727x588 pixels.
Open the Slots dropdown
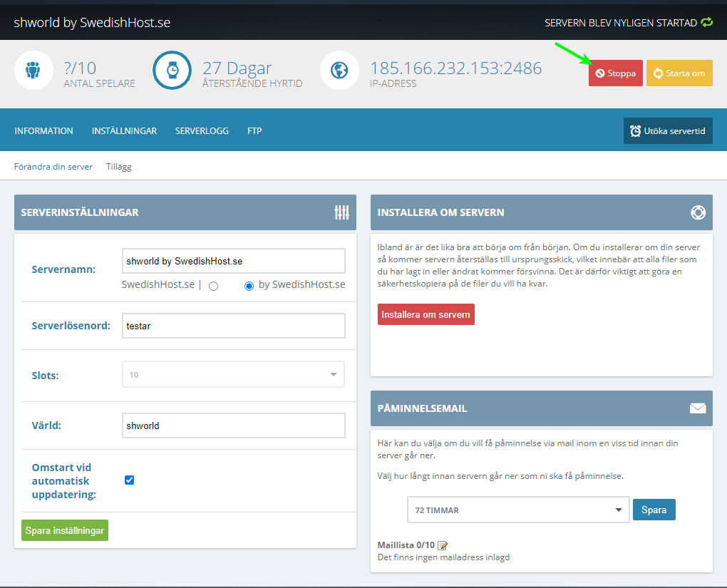point(233,374)
